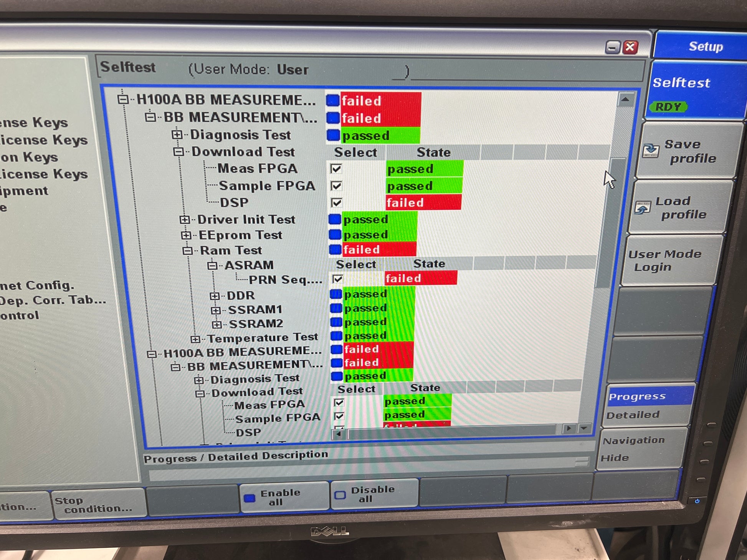This screenshot has height=560, width=747.
Task: Collapse the first BB MEASUREMENT node
Action: pos(150,117)
